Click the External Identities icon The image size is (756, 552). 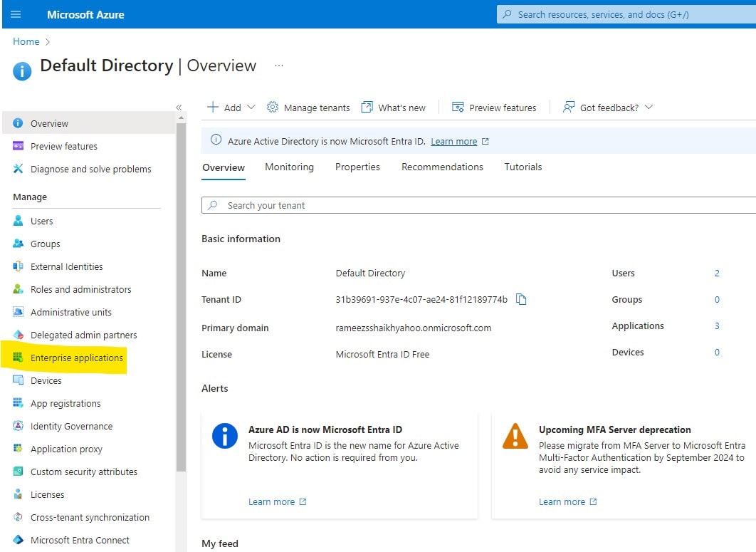pos(18,266)
